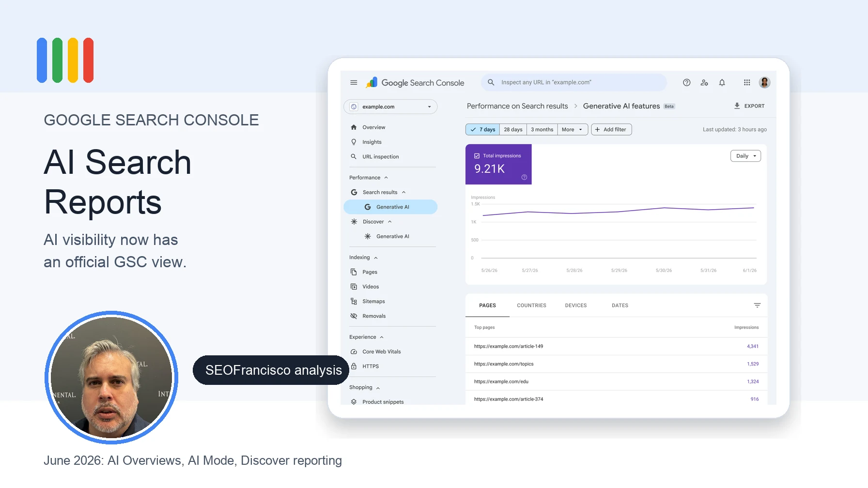Click the Add filter button
Screen dimensions: 868x488
click(x=611, y=130)
